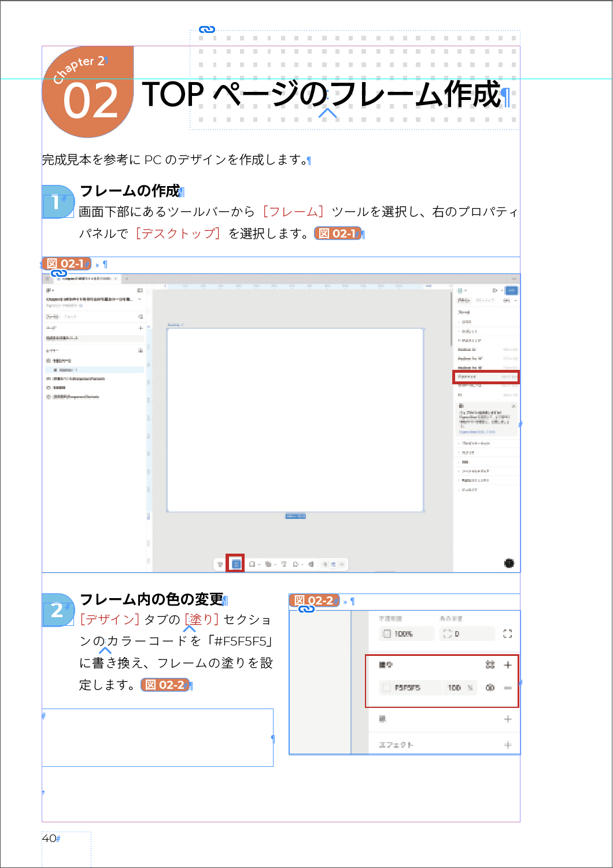Choose the highlighted Desktop frame preset
The width and height of the screenshot is (613, 868).
coord(485,377)
